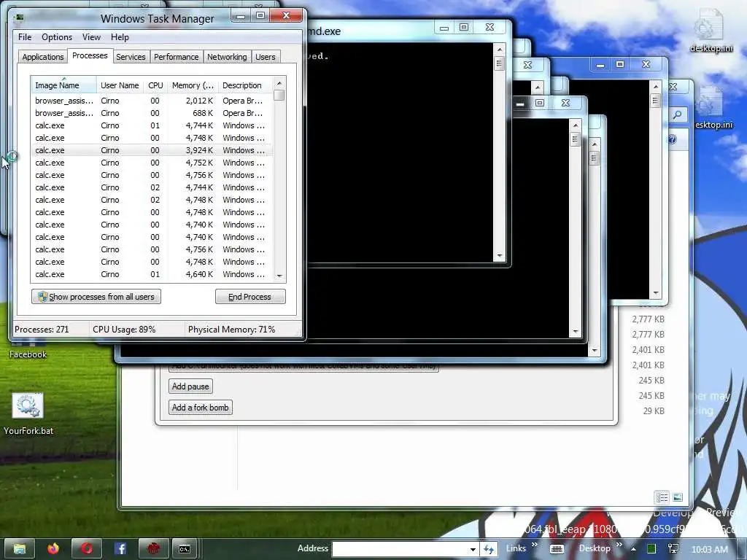The width and height of the screenshot is (747, 560).
Task: Click scroll down arrow in front cmd.exe window
Action: click(x=499, y=256)
